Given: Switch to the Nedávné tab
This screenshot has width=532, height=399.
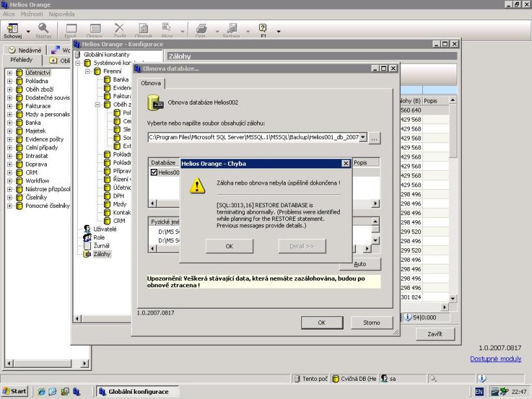Looking at the screenshot, I should (x=25, y=50).
